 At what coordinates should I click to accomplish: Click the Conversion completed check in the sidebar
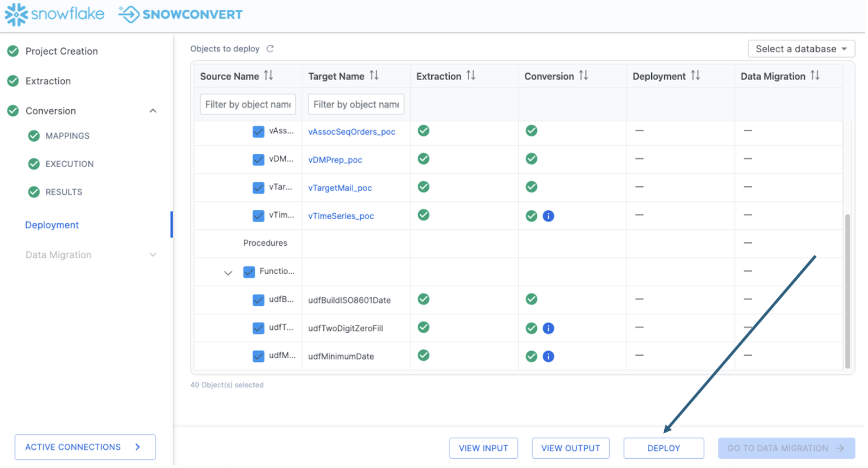(x=13, y=110)
